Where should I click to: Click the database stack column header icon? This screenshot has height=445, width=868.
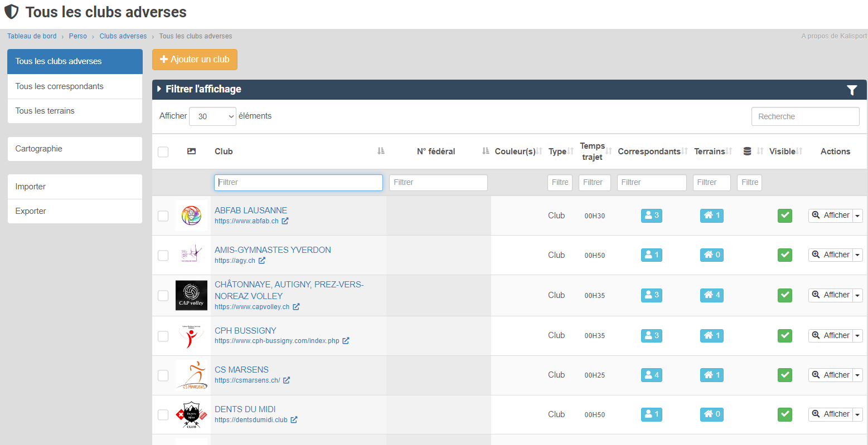coord(747,151)
